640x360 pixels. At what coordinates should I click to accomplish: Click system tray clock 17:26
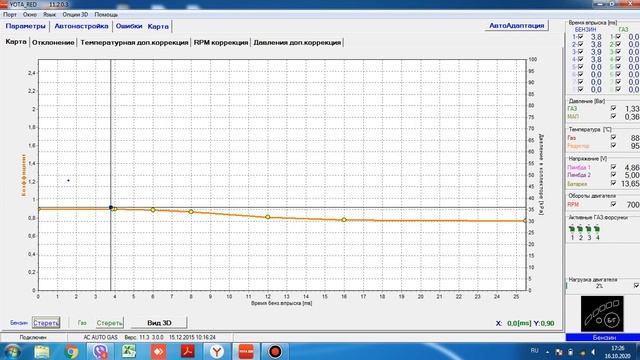[x=618, y=348]
